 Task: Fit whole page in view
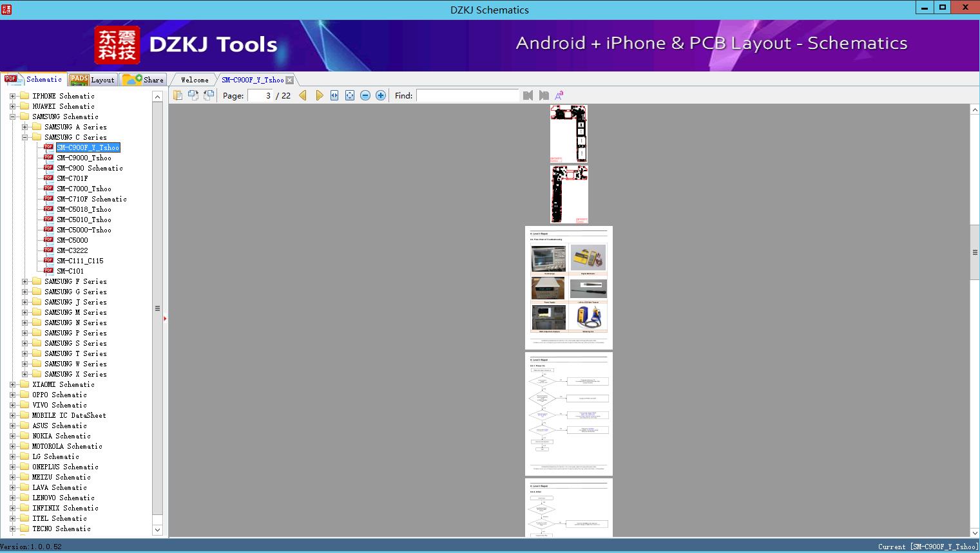[x=350, y=95]
